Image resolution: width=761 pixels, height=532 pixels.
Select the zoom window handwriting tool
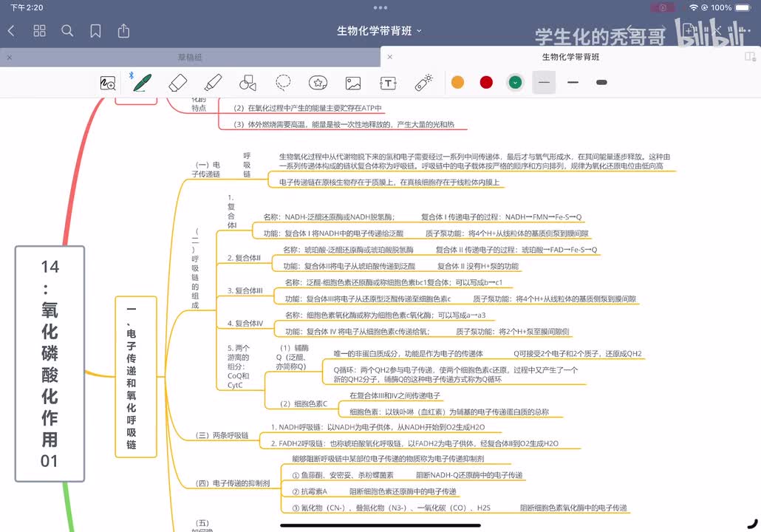pos(107,83)
